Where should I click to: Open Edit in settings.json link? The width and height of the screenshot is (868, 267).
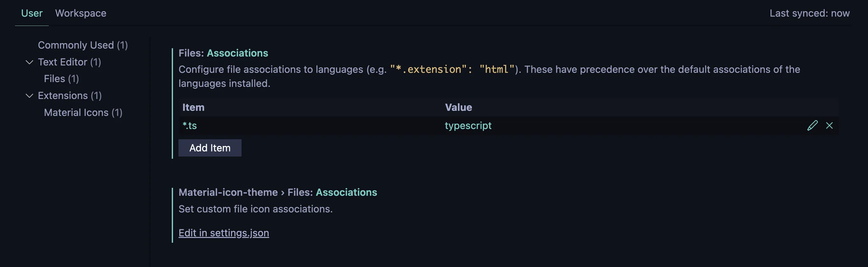point(223,233)
